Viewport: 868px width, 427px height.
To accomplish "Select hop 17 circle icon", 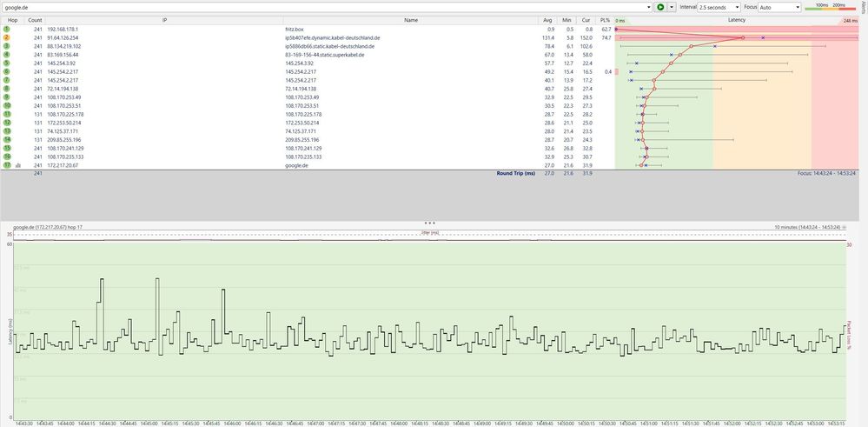I will pyautogui.click(x=7, y=165).
